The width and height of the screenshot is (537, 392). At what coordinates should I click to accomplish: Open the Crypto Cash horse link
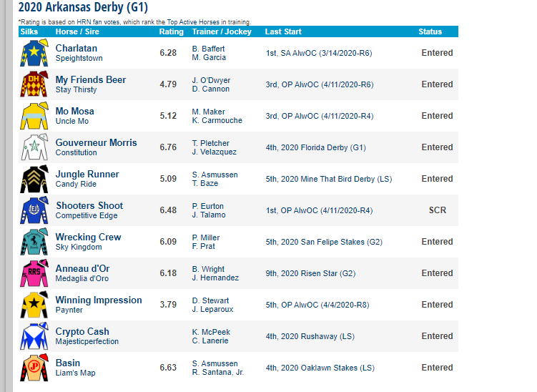click(x=82, y=332)
